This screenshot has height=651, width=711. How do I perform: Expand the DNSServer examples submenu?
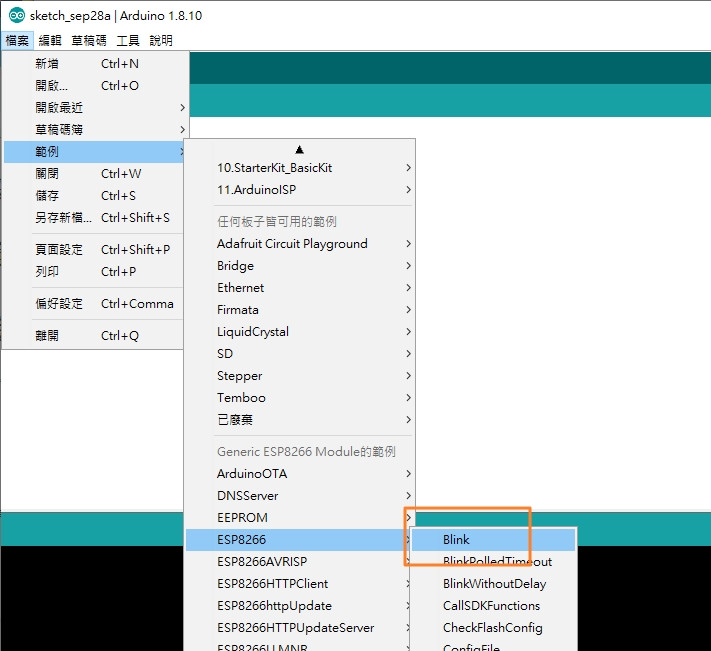tap(299, 496)
